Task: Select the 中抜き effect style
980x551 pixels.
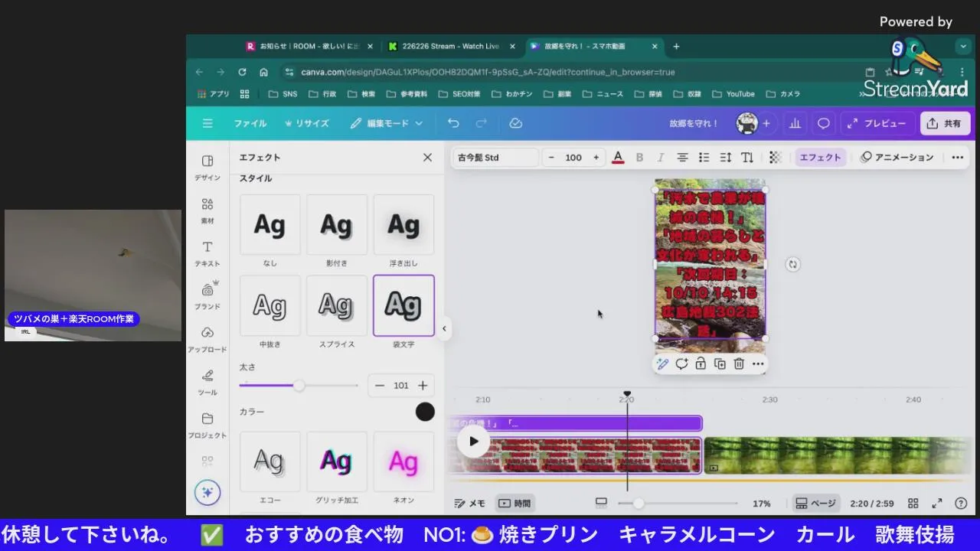Action: 269,305
